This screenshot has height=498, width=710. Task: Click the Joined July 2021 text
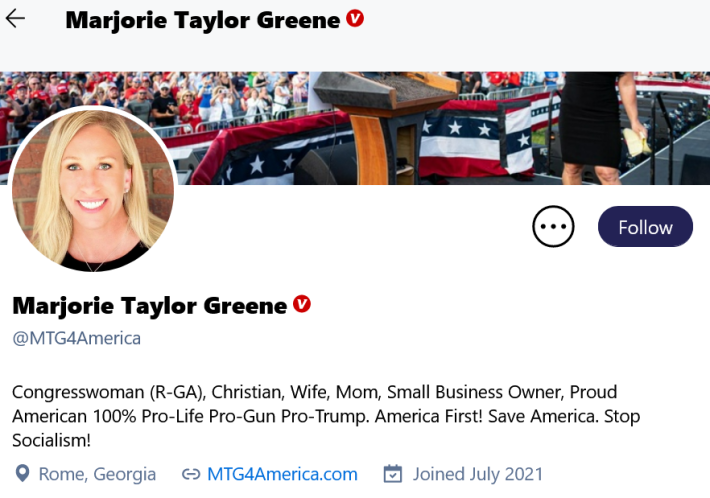(x=479, y=474)
